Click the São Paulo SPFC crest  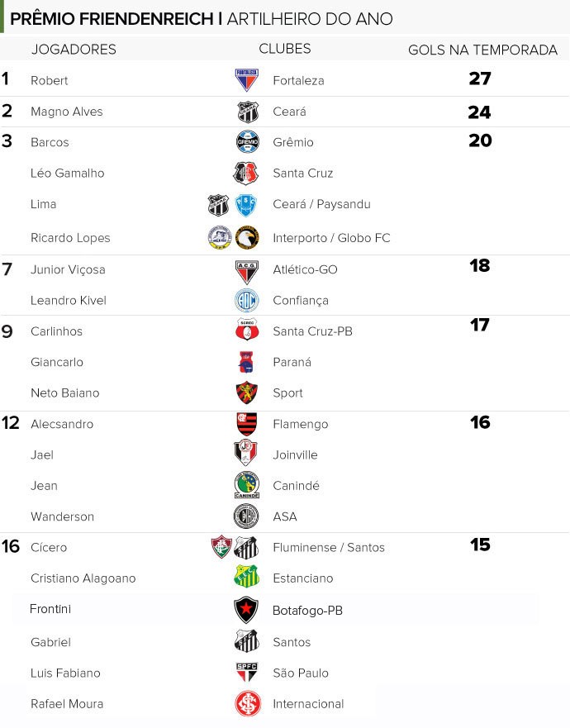[246, 672]
